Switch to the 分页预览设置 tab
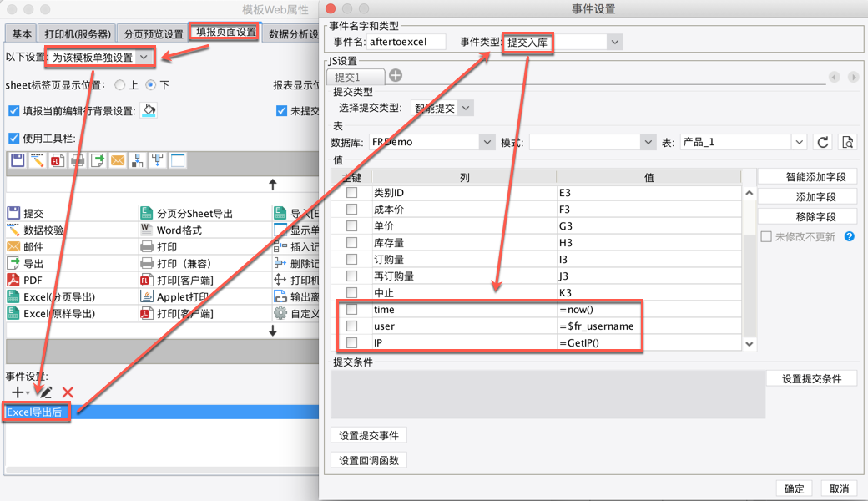The height and width of the screenshot is (501, 868). (154, 33)
